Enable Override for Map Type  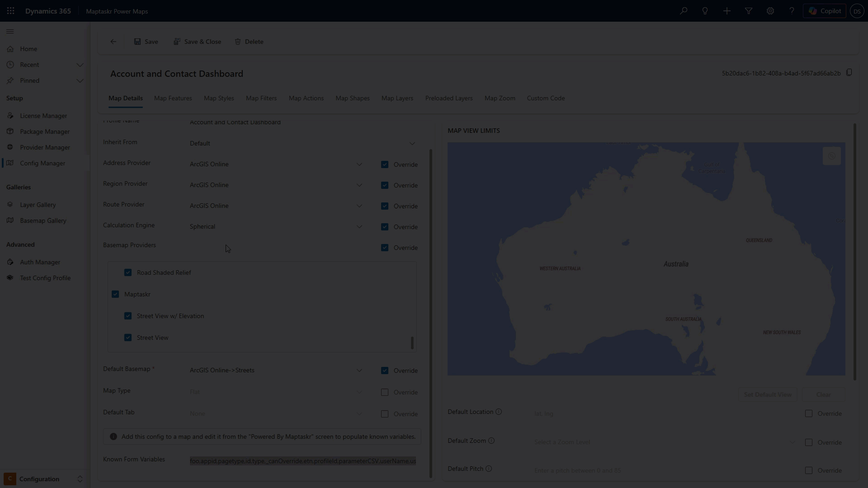pos(385,392)
